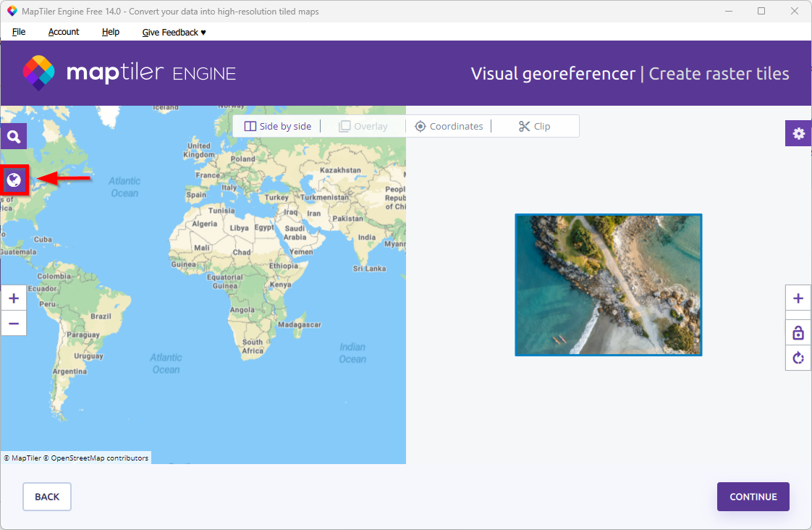Screen dimensions: 812x530
Task: Click the MapTiler Engine logo
Action: click(x=130, y=73)
